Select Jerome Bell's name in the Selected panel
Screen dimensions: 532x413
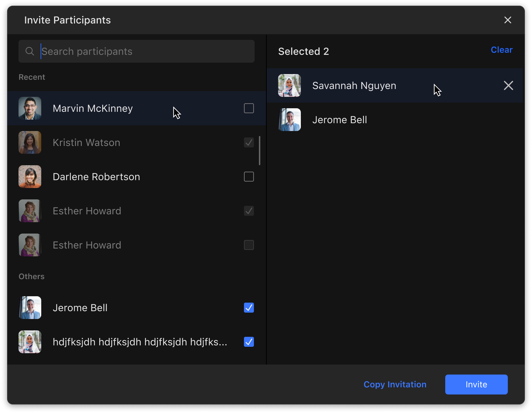coord(339,120)
